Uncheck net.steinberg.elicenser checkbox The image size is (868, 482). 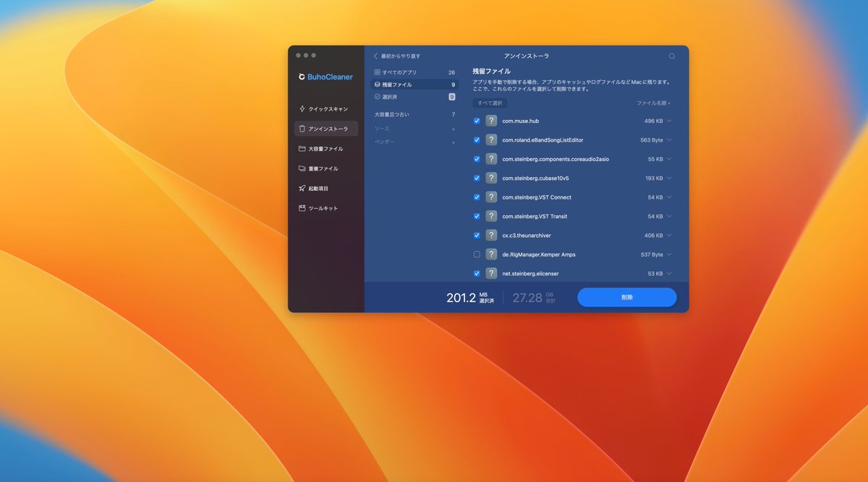point(477,274)
